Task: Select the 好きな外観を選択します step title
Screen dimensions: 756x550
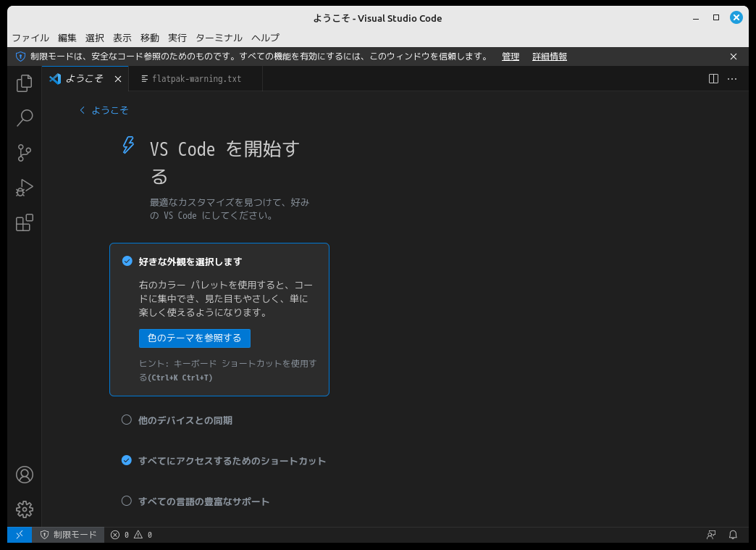Action: 190,262
